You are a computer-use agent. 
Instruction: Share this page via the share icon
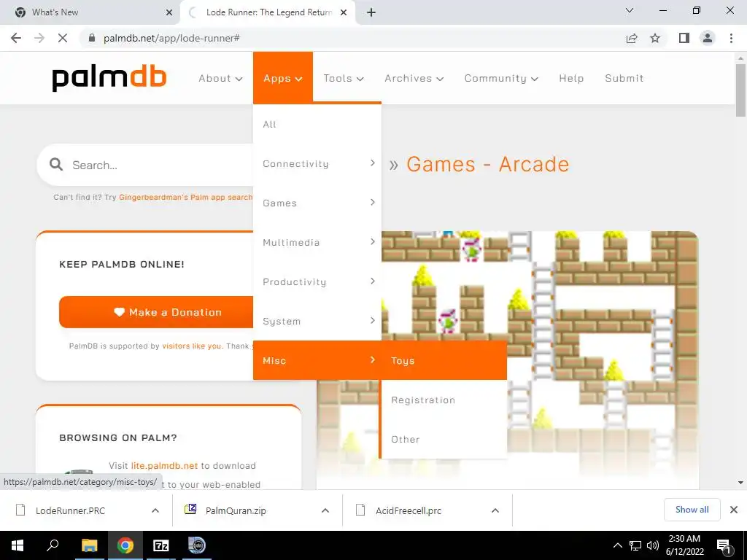[632, 38]
